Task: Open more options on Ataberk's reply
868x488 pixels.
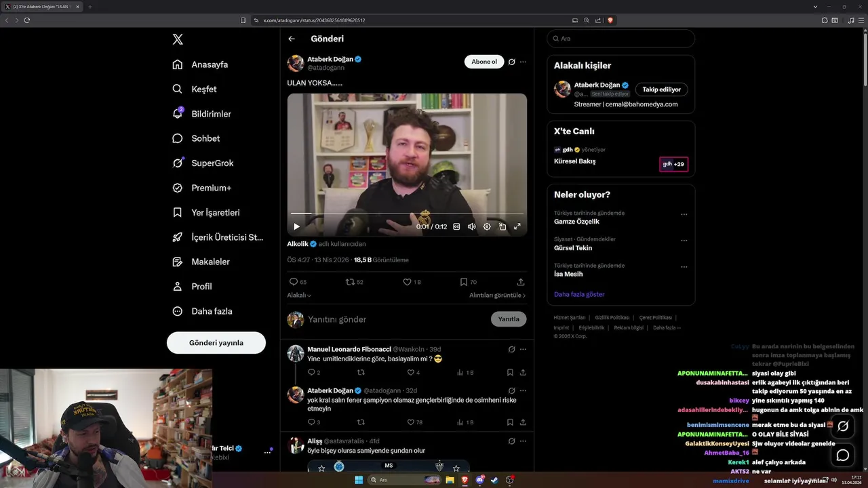Action: point(523,390)
